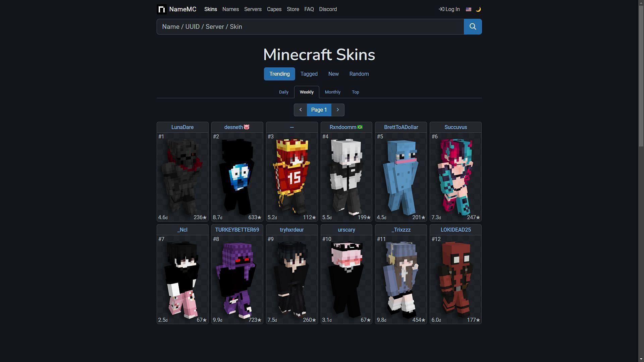This screenshot has width=644, height=362.
Task: Click the forward navigation arrow icon
Action: (338, 110)
